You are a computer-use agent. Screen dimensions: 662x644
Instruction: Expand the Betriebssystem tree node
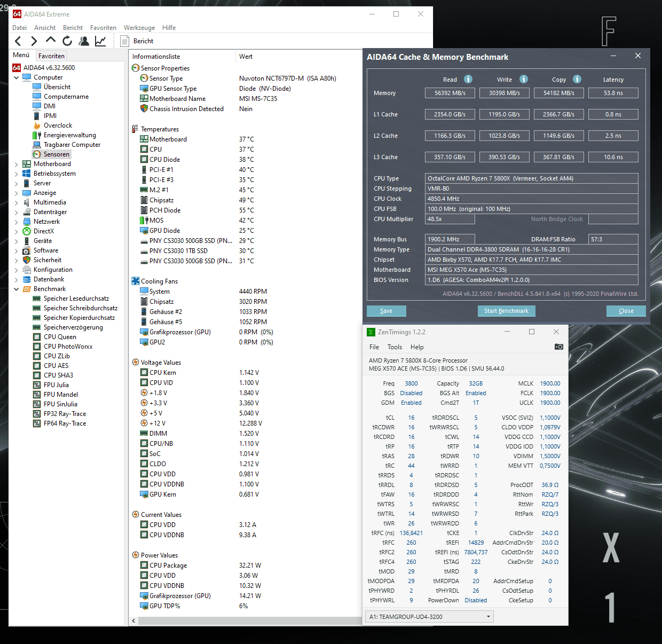click(16, 174)
